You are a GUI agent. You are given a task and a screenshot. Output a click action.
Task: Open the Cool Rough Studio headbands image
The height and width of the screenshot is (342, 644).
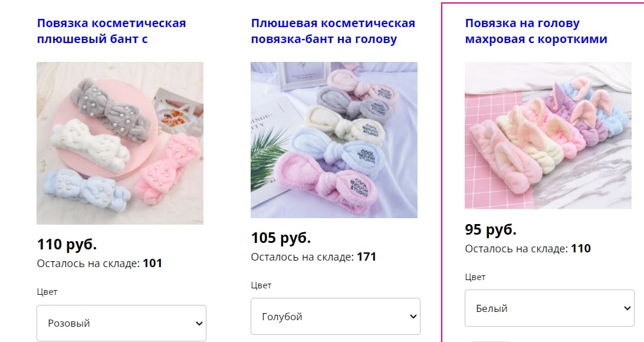[x=334, y=140]
